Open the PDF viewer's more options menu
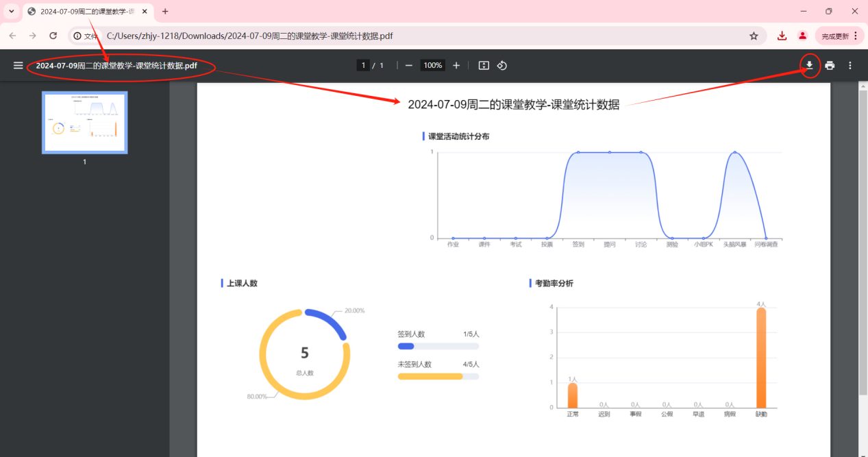 click(x=850, y=65)
